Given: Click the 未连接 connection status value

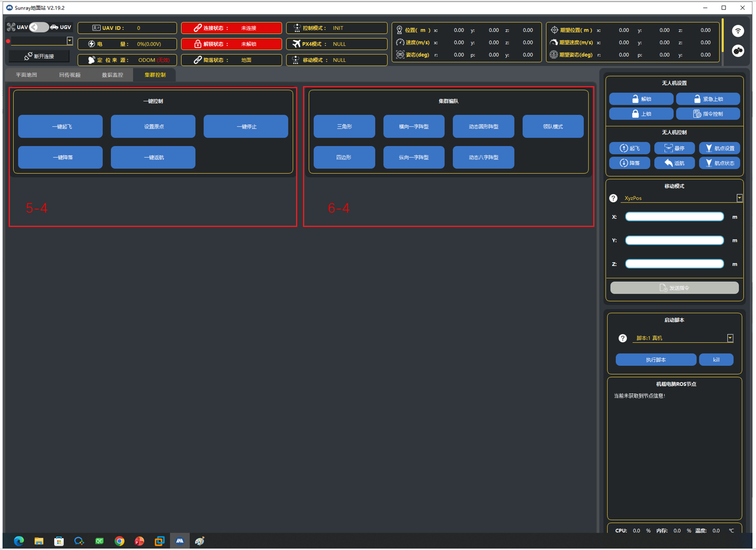Looking at the screenshot, I should tap(248, 28).
